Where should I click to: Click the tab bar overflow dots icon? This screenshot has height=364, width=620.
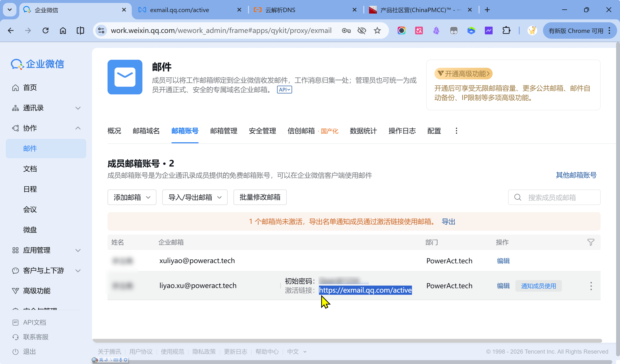pos(456,131)
